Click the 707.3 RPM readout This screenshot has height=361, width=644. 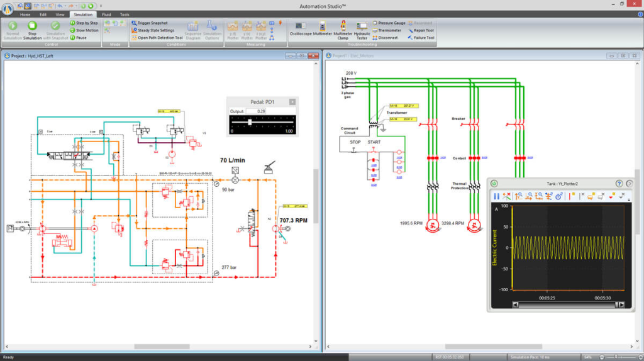point(293,221)
